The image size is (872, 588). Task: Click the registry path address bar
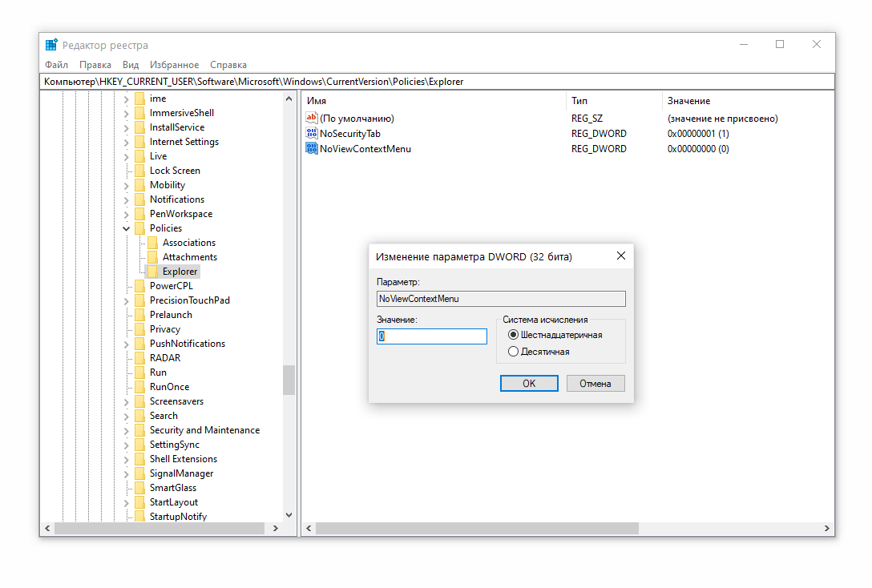437,82
